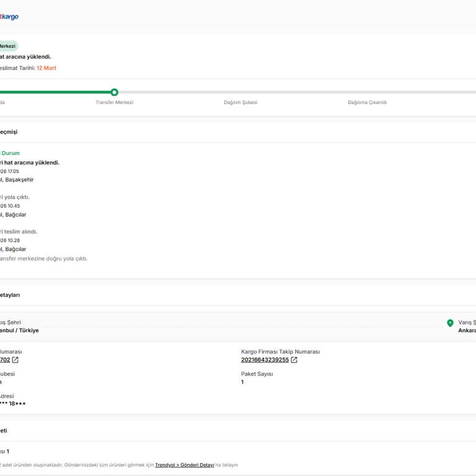Open external link icon beside 20216643239255
The height and width of the screenshot is (476, 476).
coord(294,359)
